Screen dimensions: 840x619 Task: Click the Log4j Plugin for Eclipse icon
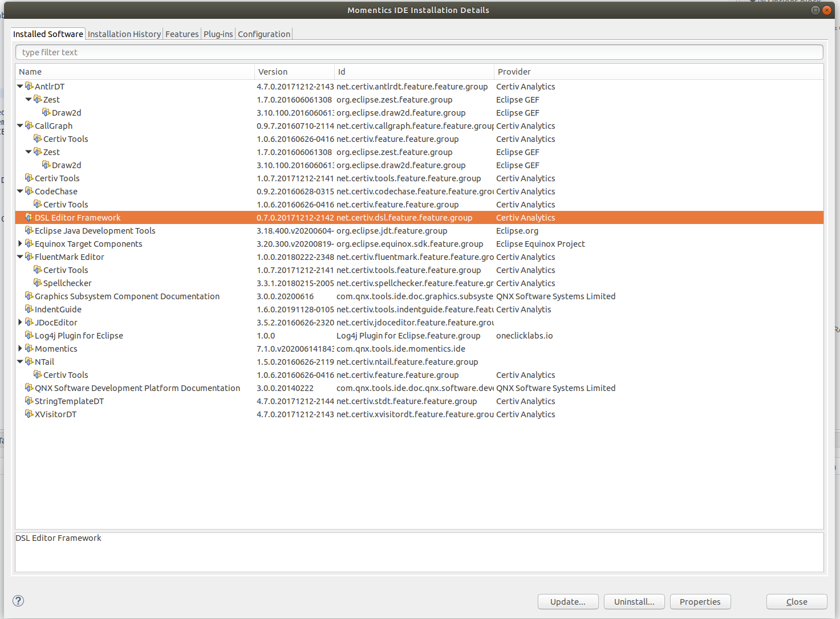point(29,335)
